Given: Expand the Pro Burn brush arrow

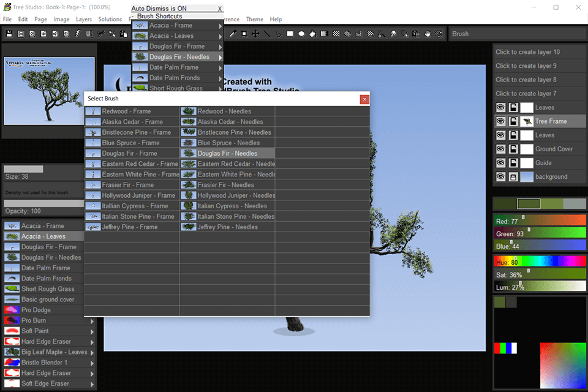Looking at the screenshot, I should pos(92,321).
